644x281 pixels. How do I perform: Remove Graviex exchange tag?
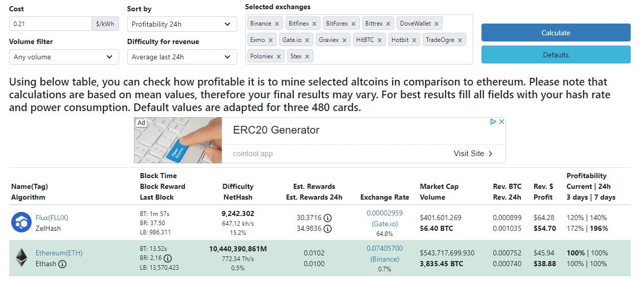click(344, 40)
